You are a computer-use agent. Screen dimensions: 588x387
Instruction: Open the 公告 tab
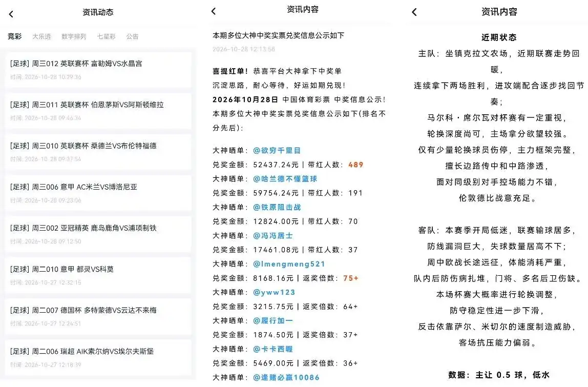132,36
